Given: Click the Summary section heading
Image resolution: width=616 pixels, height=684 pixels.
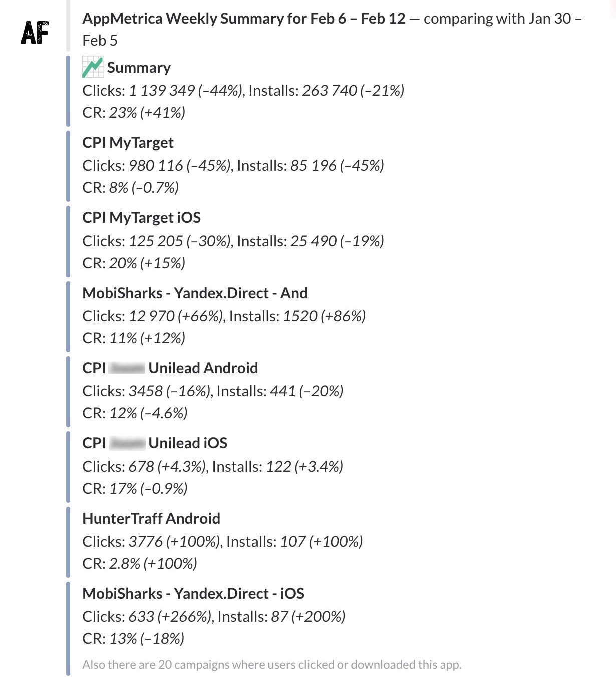Looking at the screenshot, I should tap(139, 68).
